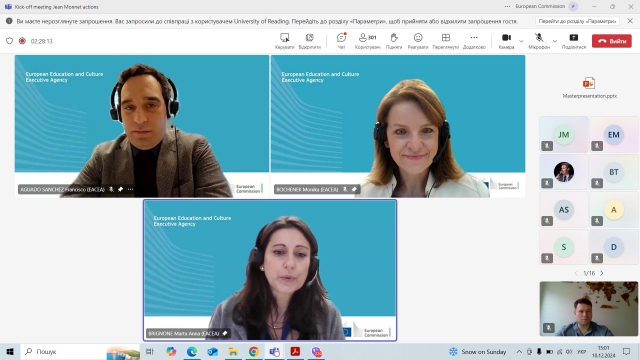This screenshot has height=360, width=640.
Task: Expand the microphone options dropdown arrow
Action: (555, 41)
